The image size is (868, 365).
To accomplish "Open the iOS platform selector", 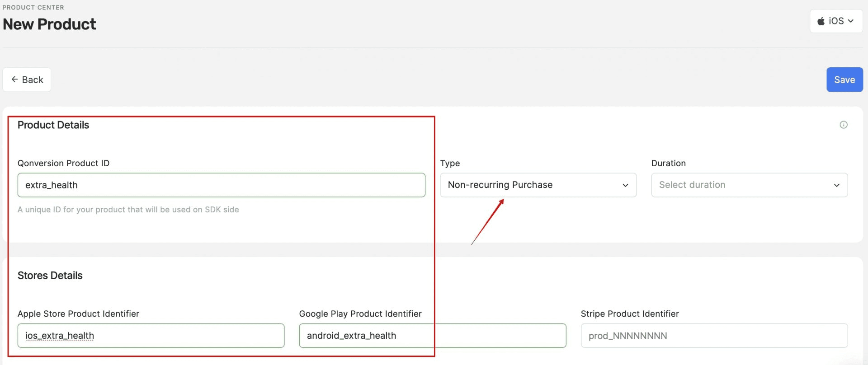I will pyautogui.click(x=835, y=21).
